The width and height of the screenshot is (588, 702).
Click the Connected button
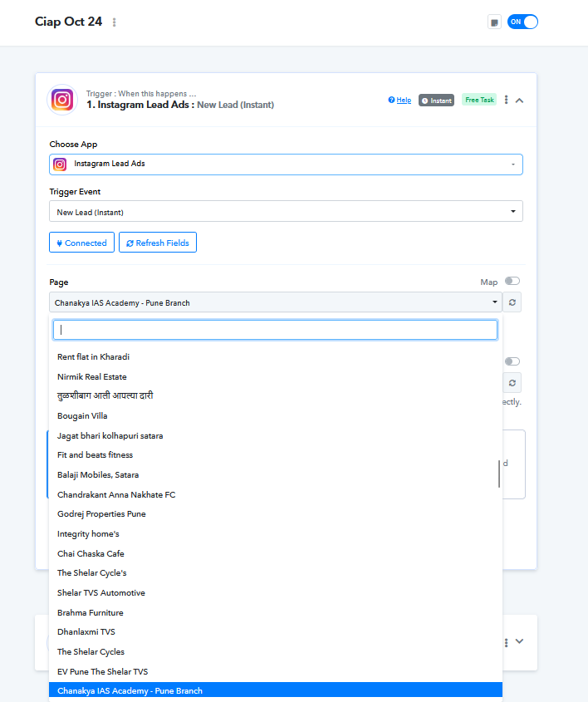(81, 243)
